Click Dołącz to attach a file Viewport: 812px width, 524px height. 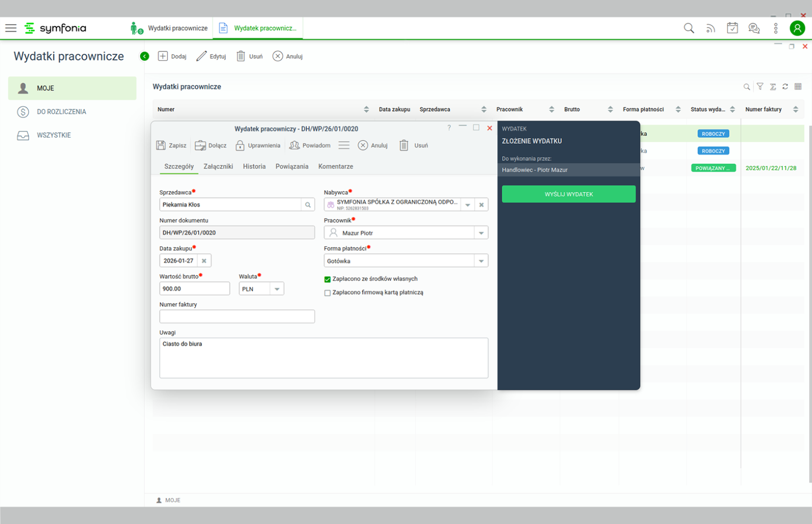click(210, 145)
